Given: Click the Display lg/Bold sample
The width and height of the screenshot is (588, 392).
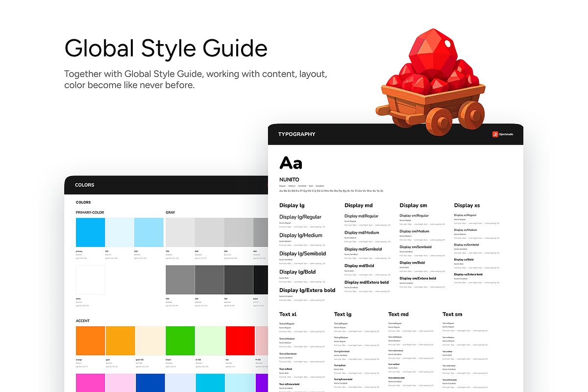Looking at the screenshot, I should point(297,272).
